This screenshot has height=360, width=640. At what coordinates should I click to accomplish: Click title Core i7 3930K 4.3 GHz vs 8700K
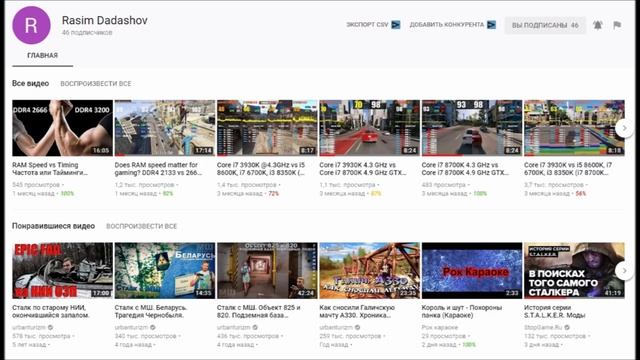[x=363, y=169]
